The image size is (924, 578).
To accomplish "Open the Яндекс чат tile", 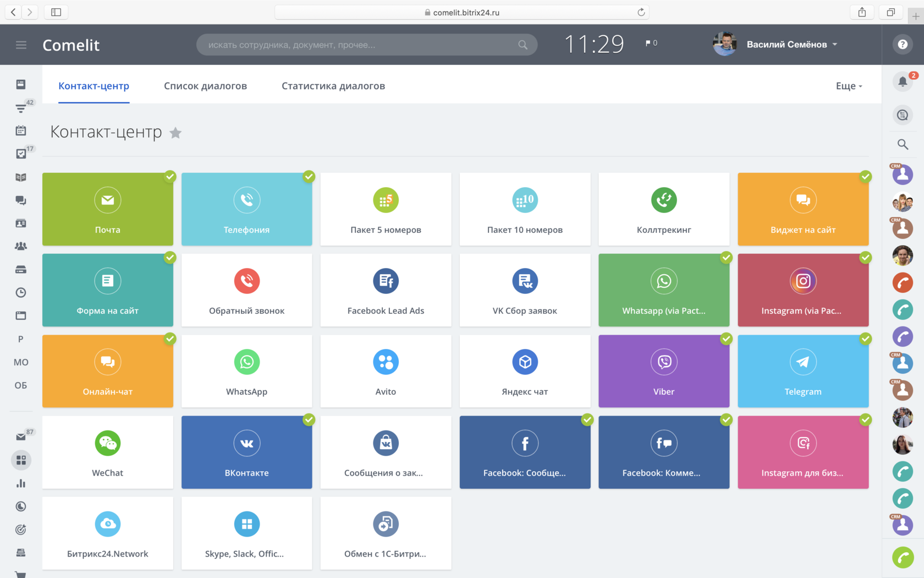I will pos(525,371).
